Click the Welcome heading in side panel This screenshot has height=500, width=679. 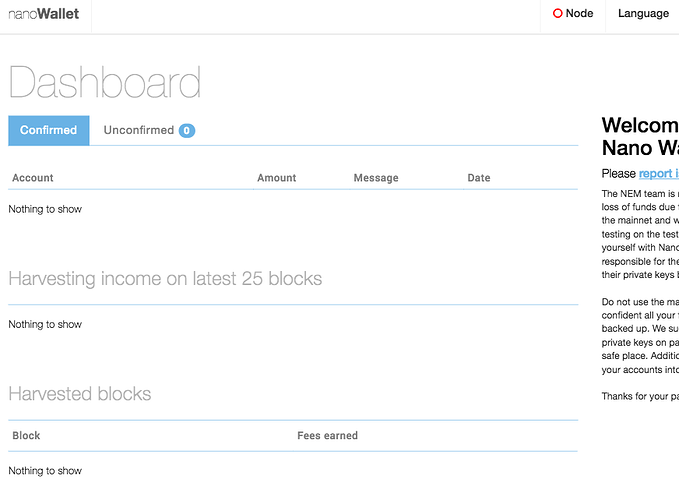[x=640, y=136]
